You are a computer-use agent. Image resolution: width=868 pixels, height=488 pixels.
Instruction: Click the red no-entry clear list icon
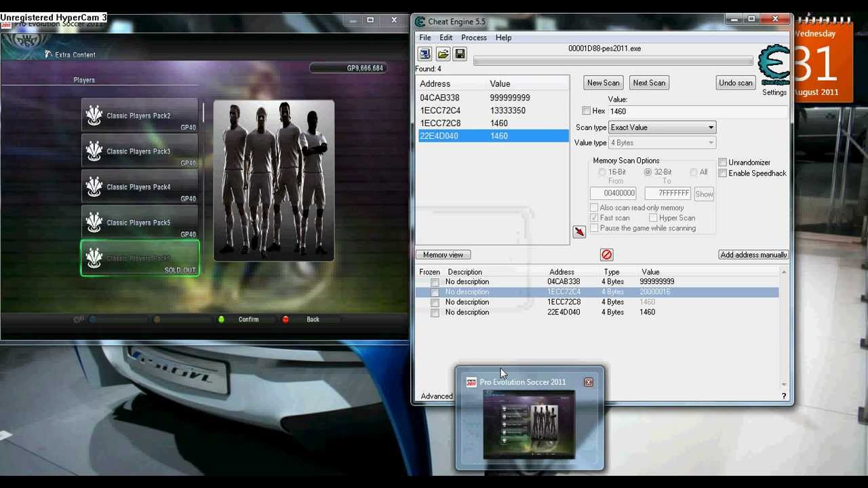click(x=606, y=255)
